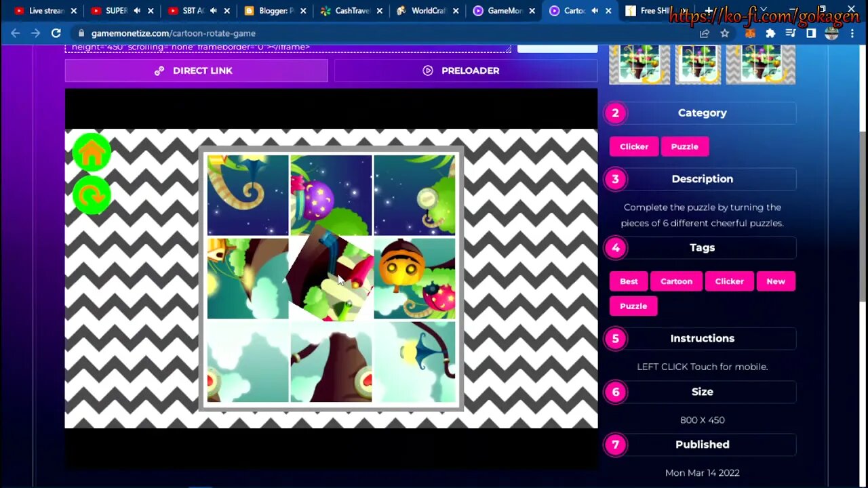
Task: Close the GameMonetize tab
Action: 532,11
